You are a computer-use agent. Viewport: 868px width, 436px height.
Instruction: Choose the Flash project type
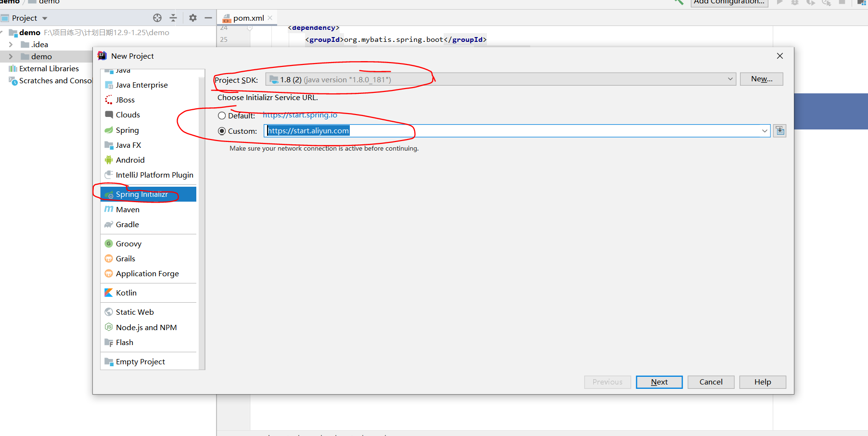coord(148,342)
